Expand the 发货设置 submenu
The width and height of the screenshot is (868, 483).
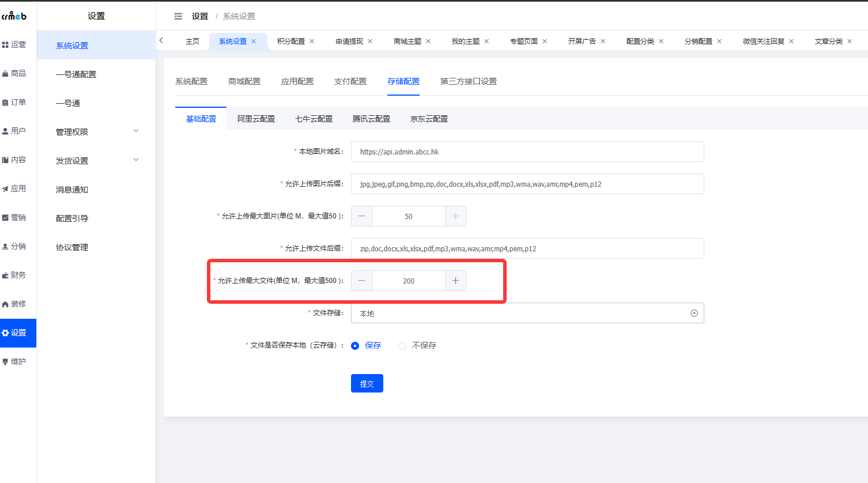(x=96, y=160)
